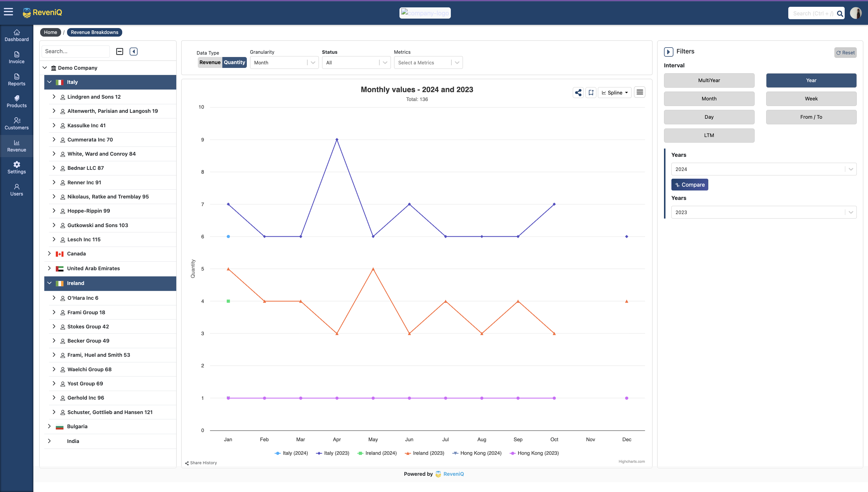868x492 pixels.
Task: Open the chart context menu icon
Action: coord(640,92)
